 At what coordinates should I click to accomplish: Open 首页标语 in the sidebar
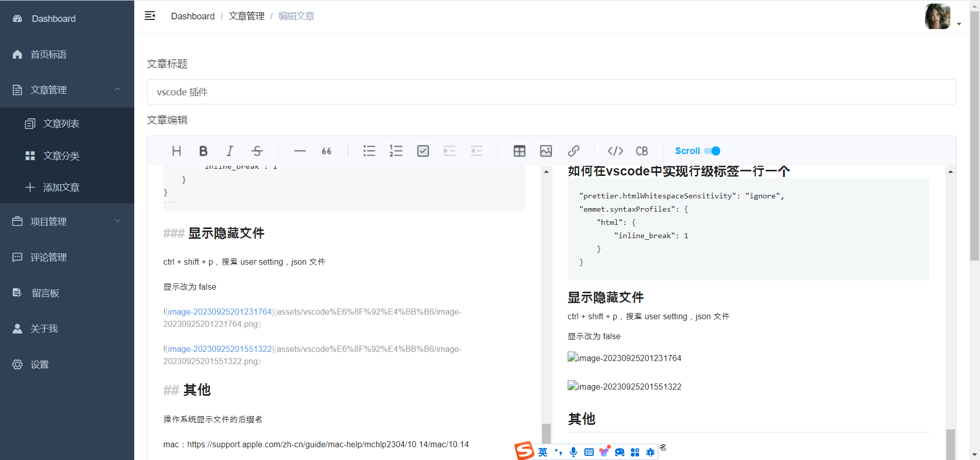tap(67, 54)
